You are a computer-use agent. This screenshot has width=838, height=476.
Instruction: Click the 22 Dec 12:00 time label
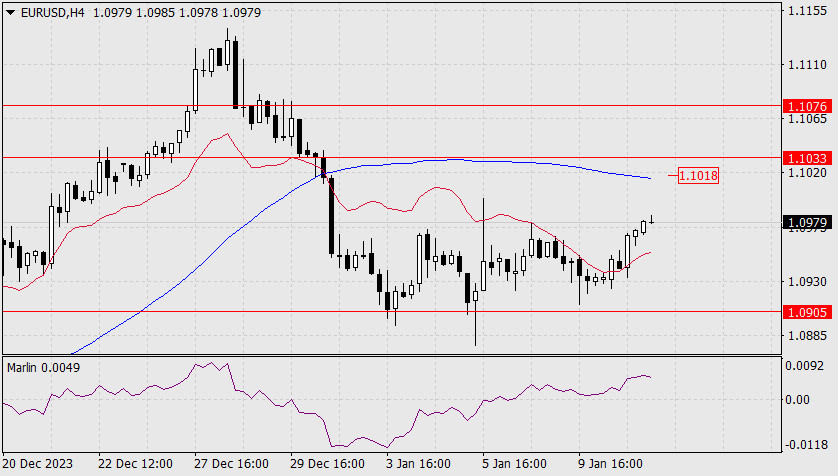(x=135, y=463)
